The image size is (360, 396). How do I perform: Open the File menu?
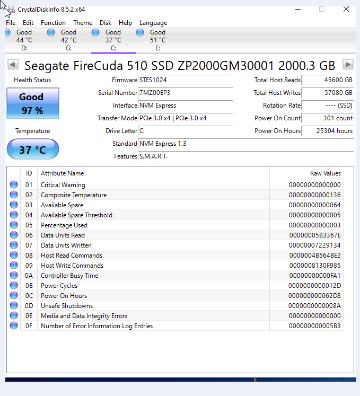[10, 23]
